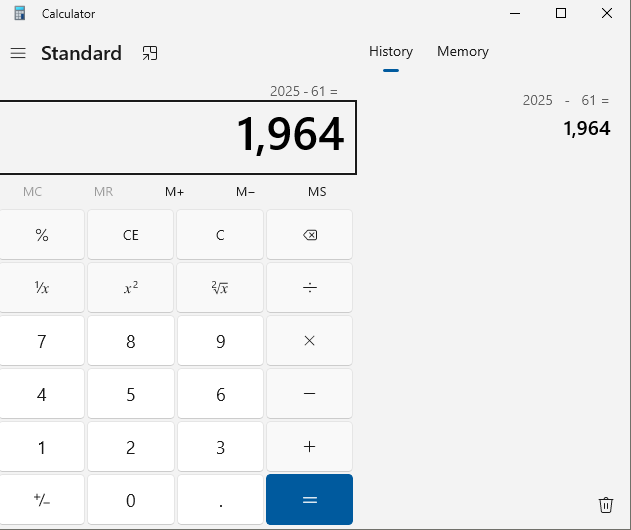This screenshot has height=530, width=631.
Task: Toggle Keep on top mode icon
Action: pos(150,53)
